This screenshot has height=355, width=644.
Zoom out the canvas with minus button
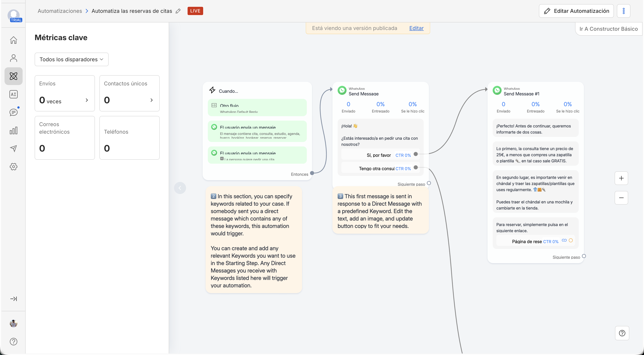point(621,198)
